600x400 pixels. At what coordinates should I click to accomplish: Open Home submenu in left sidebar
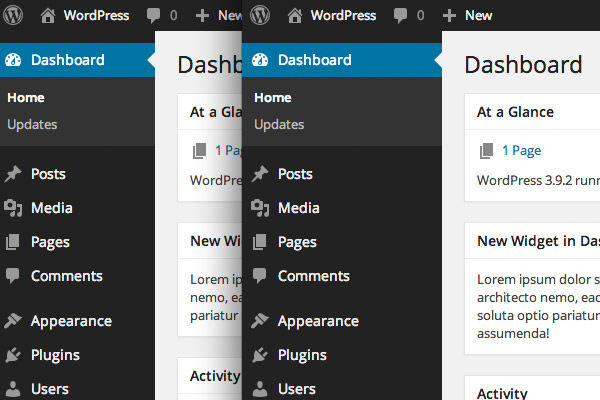26,98
